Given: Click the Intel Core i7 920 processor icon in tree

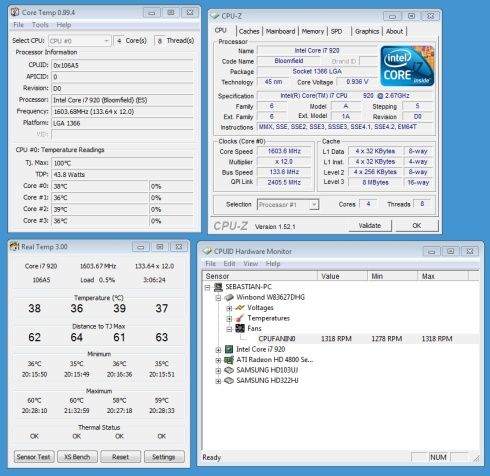Looking at the screenshot, I should click(229, 349).
